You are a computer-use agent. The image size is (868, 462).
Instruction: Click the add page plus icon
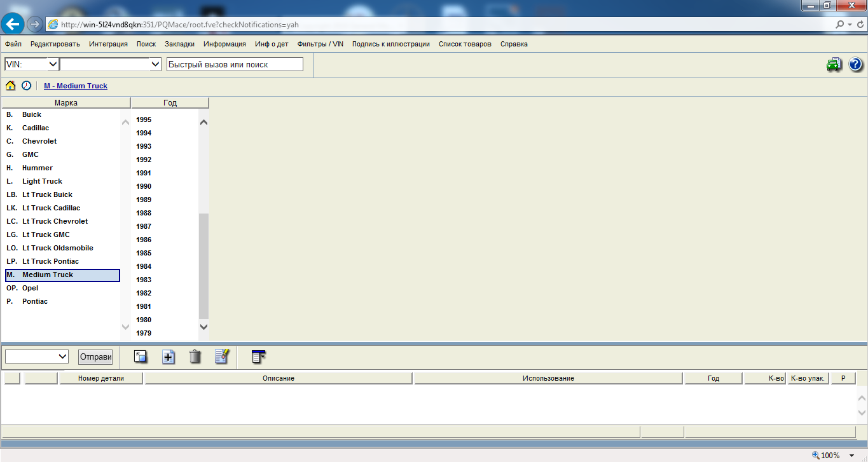[168, 357]
